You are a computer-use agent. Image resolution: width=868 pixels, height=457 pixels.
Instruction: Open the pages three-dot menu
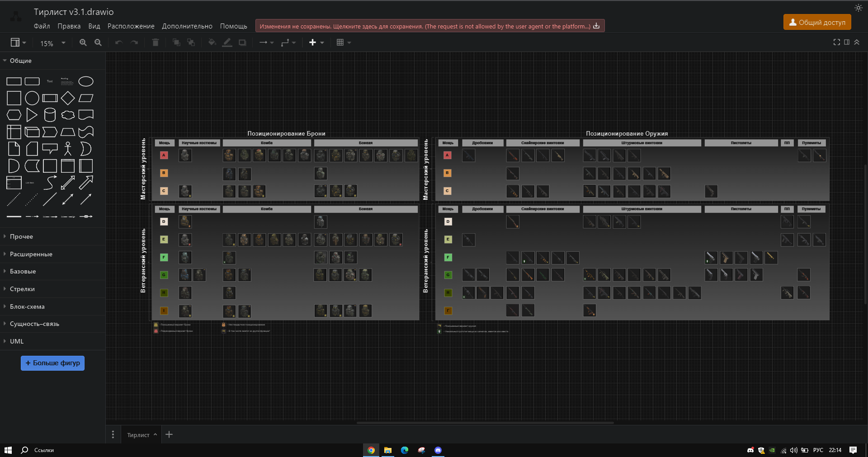pos(113,434)
